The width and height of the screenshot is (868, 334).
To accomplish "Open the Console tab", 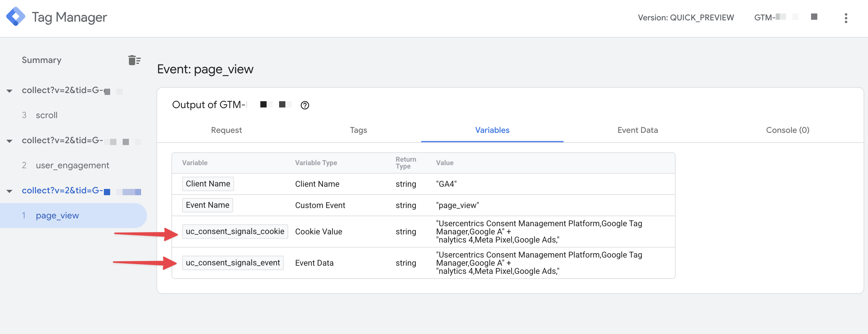I will 787,130.
